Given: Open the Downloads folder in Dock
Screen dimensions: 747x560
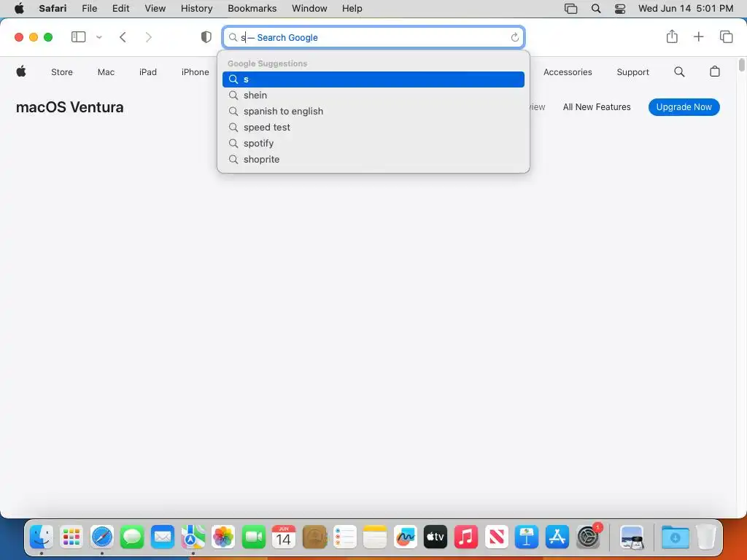Looking at the screenshot, I should click(675, 537).
